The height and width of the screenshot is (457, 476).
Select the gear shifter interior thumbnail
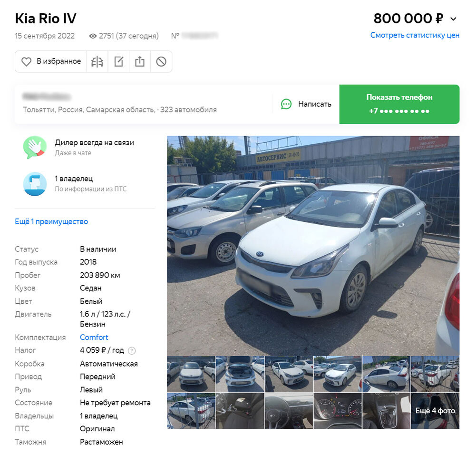coord(386,411)
